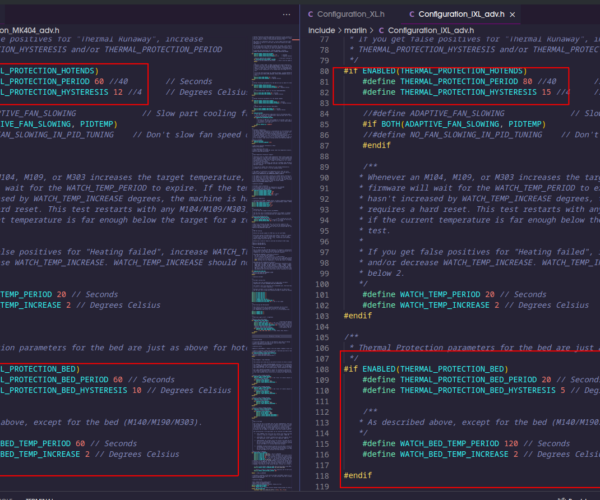Click line number 101 in right editor

[x=322, y=295]
